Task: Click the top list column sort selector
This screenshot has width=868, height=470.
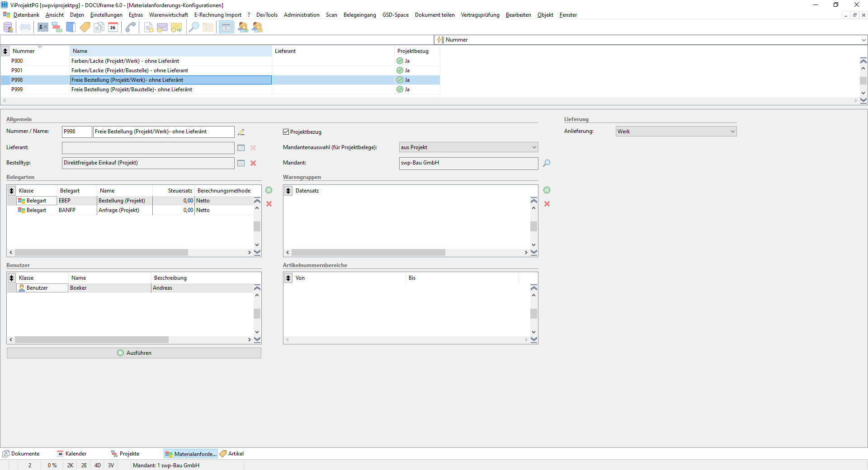Action: [x=5, y=51]
